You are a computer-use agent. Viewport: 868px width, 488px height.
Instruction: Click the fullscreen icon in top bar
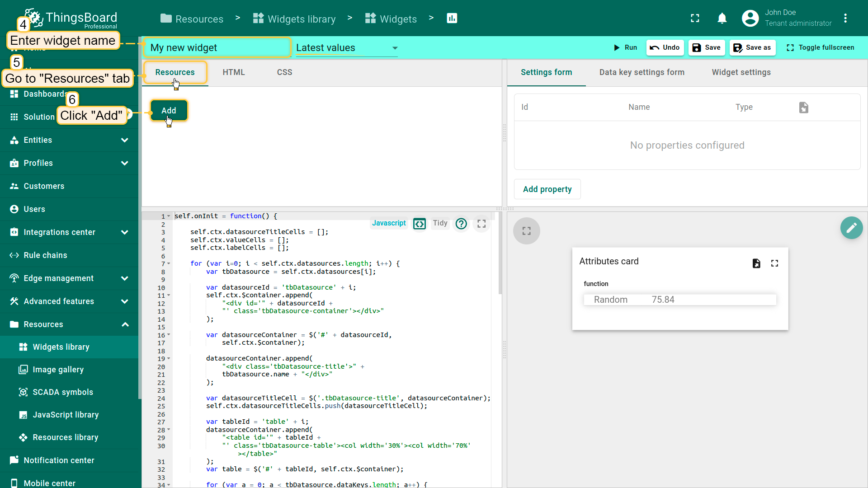click(695, 19)
